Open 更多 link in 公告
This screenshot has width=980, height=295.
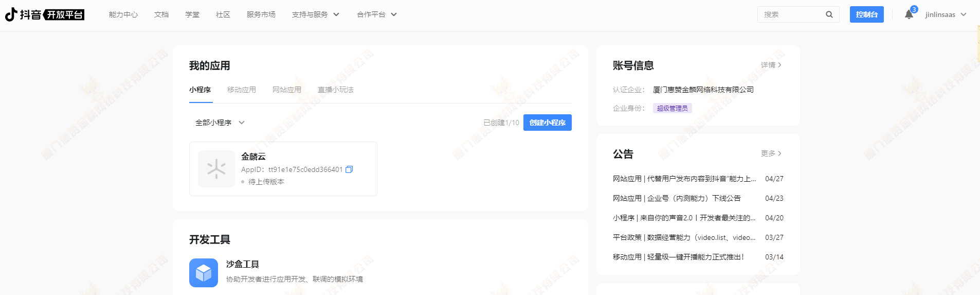(771, 153)
